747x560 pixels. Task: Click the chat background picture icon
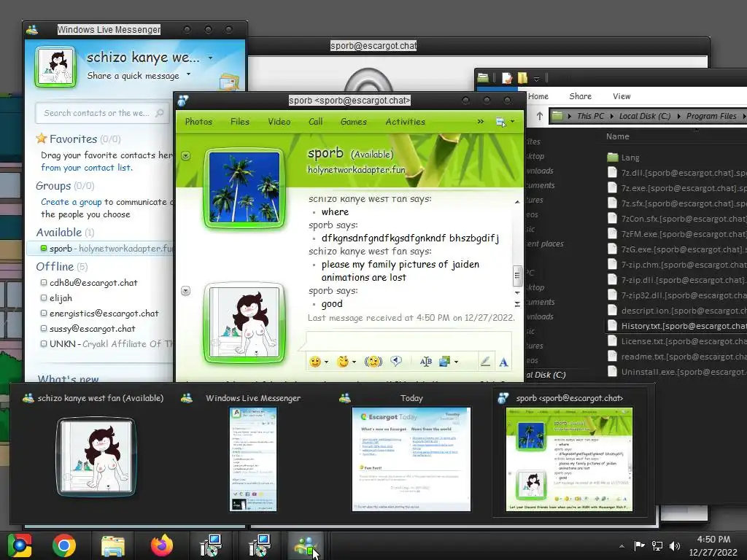(444, 362)
